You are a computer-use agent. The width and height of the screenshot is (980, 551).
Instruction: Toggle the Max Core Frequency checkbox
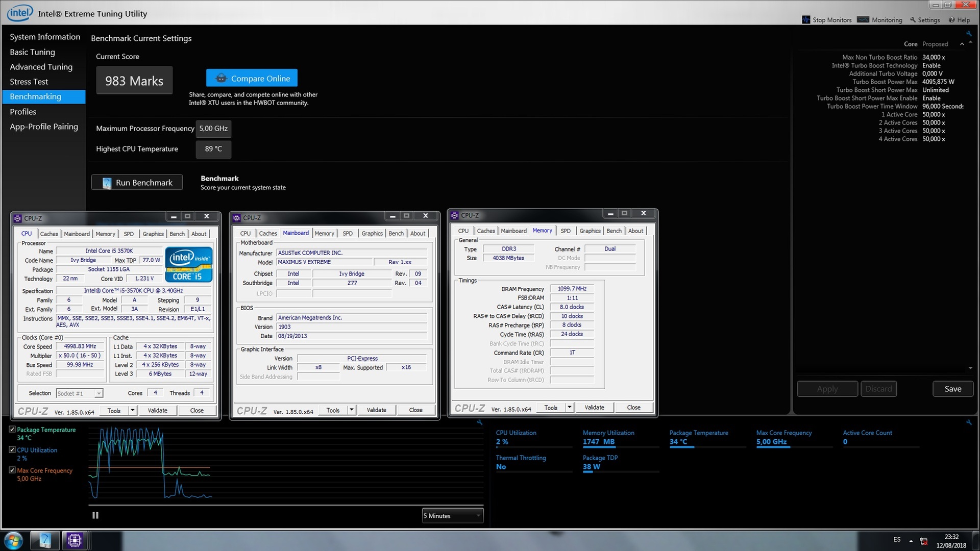[12, 470]
